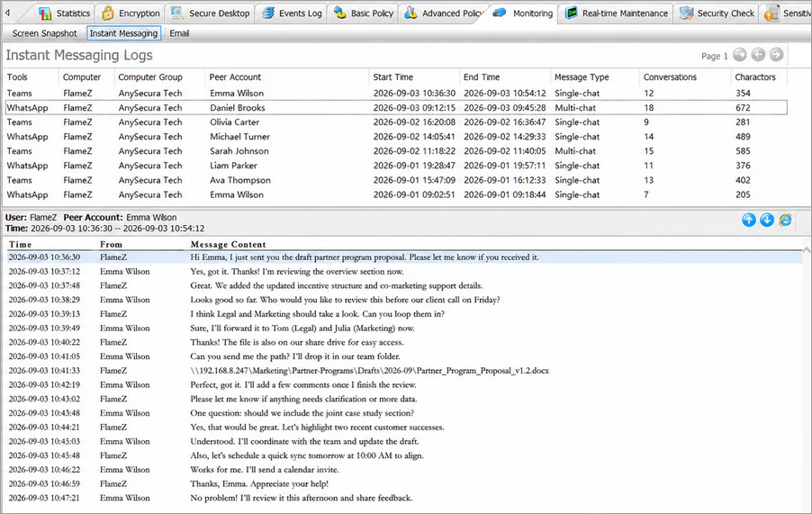This screenshot has height=514, width=812.
Task: Switch to Secure Desktop tab
Action: 211,14
